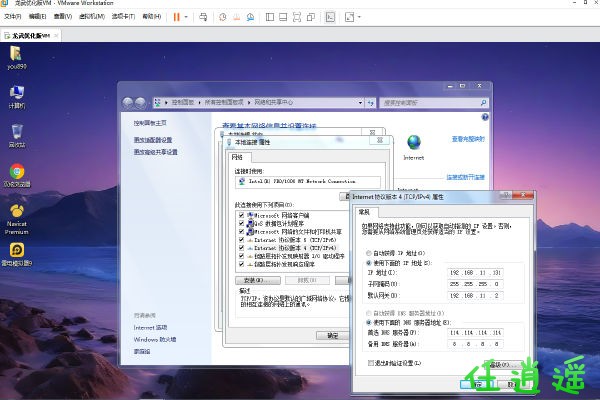
Task: Toggle the Microsoft 网络客户端 checkbox
Action: coord(241,216)
